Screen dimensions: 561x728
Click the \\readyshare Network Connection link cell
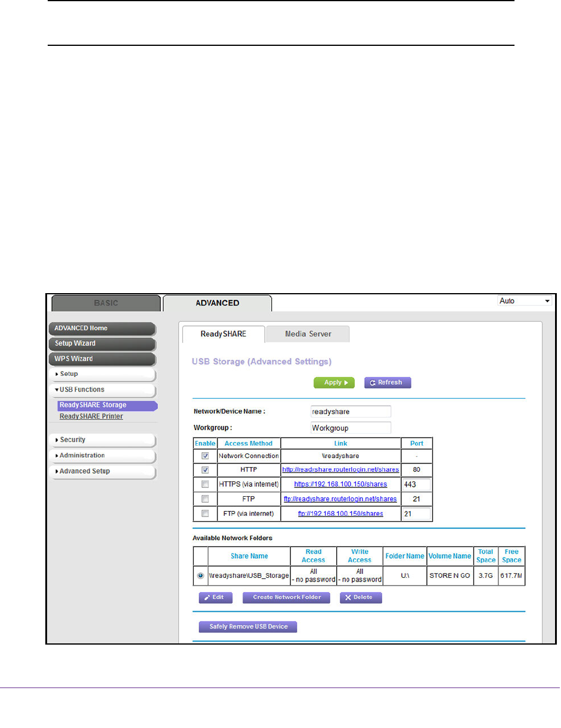tap(340, 456)
